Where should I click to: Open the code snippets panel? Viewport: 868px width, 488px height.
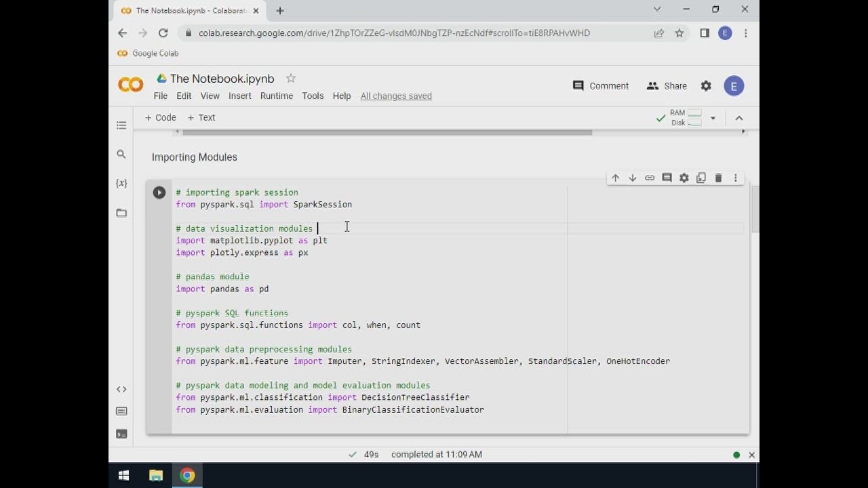pos(121,389)
